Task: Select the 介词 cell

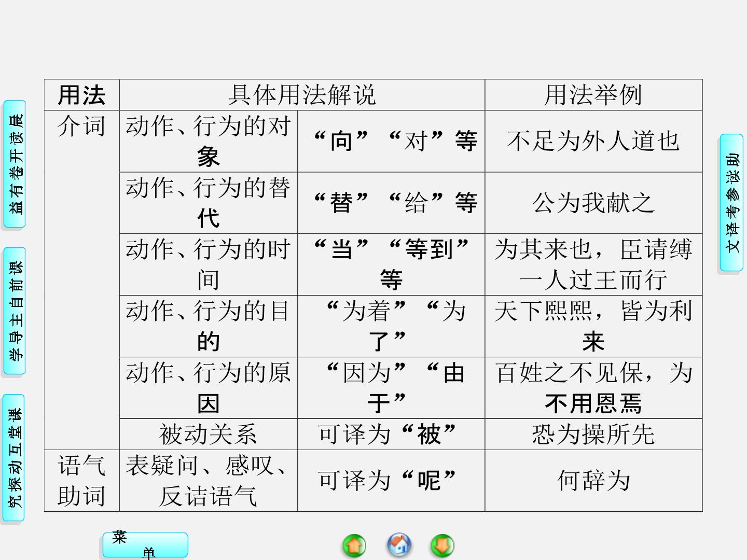Action: 82,280
